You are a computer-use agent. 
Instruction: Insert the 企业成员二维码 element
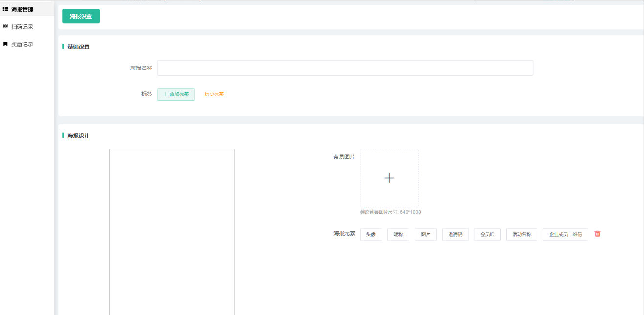[x=565, y=235]
